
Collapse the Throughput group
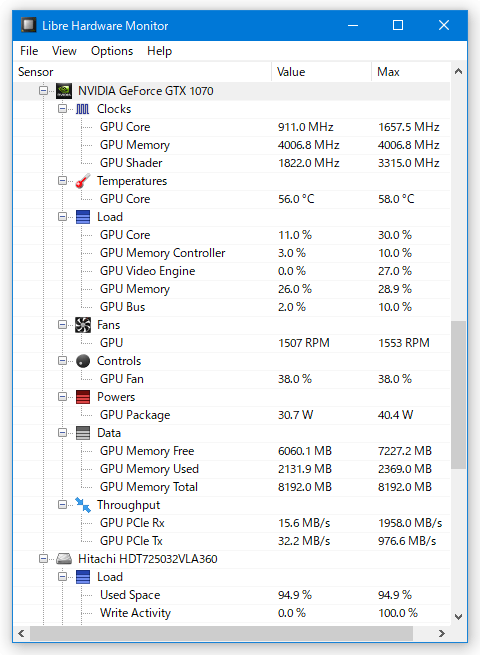62,504
